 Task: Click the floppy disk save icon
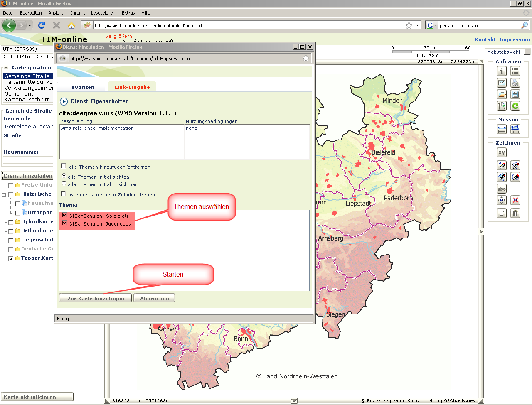pos(515,94)
